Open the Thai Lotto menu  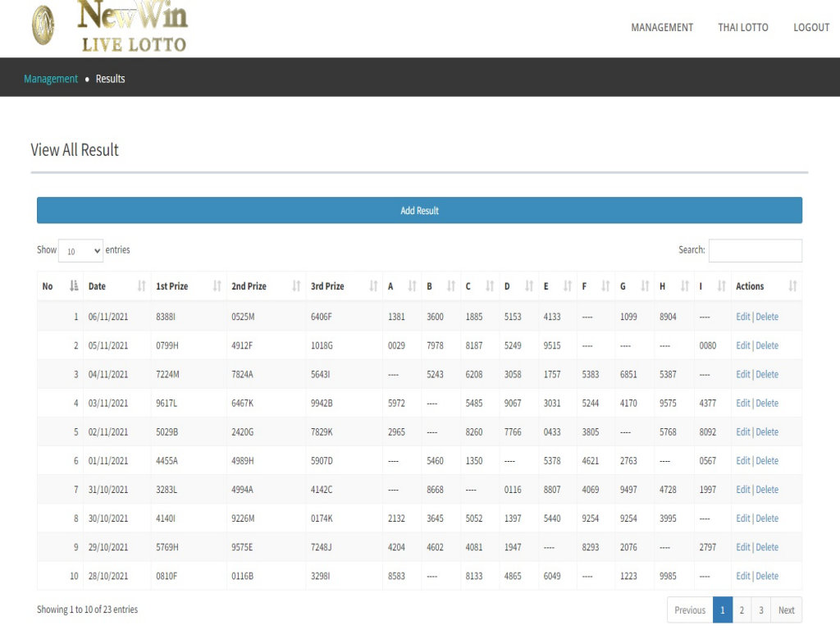(743, 27)
